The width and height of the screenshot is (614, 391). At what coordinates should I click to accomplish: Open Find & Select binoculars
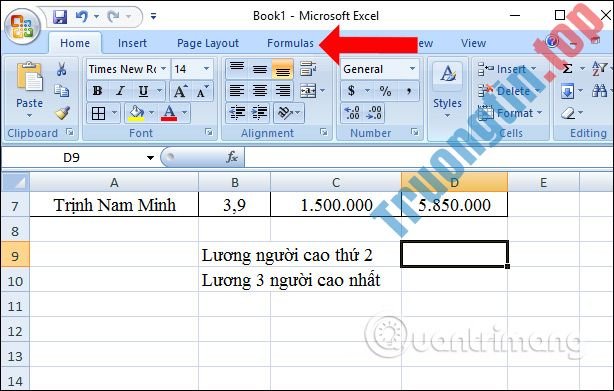[599, 91]
